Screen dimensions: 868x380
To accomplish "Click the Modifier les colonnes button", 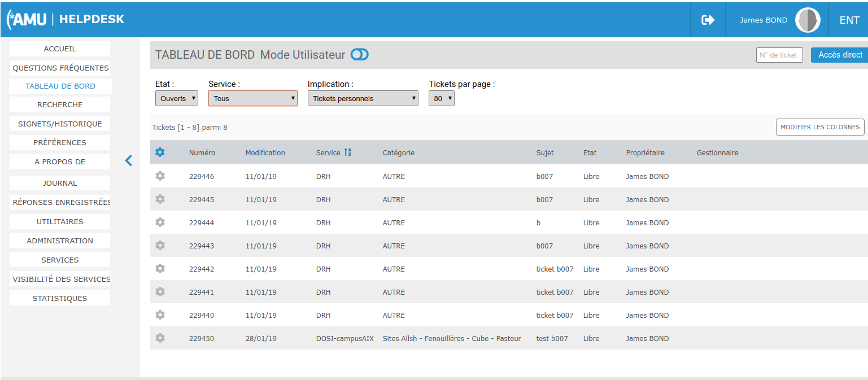I will [x=819, y=127].
